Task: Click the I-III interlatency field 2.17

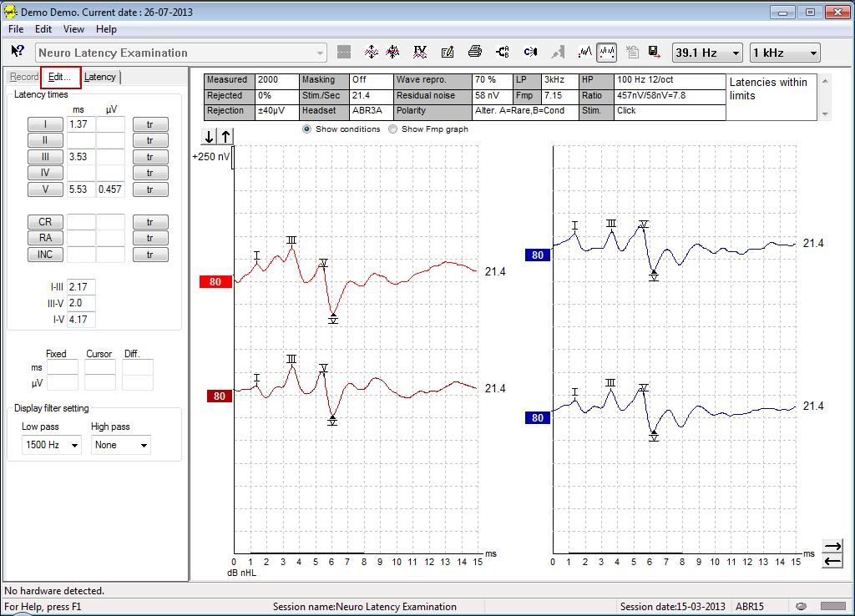Action: (81, 287)
